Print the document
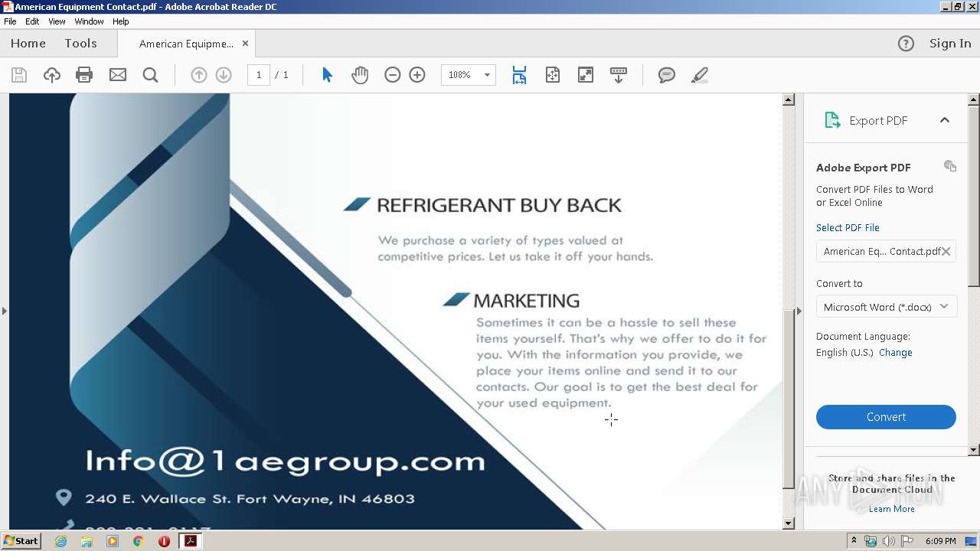This screenshot has height=551, width=980. (x=84, y=75)
